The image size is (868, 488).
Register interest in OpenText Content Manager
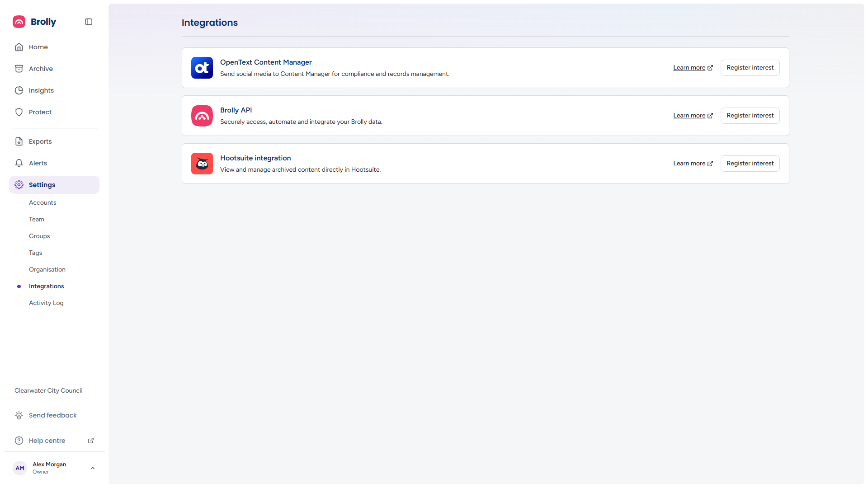750,68
